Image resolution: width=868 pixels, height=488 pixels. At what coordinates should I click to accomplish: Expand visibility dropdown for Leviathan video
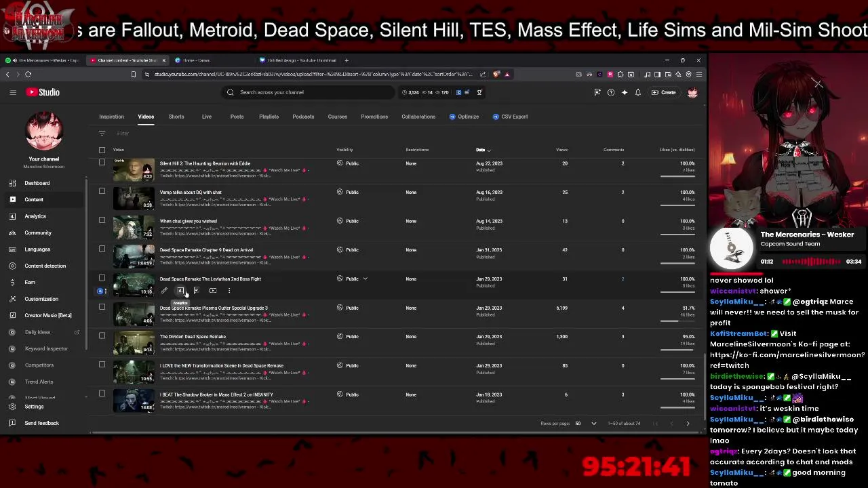pos(365,279)
